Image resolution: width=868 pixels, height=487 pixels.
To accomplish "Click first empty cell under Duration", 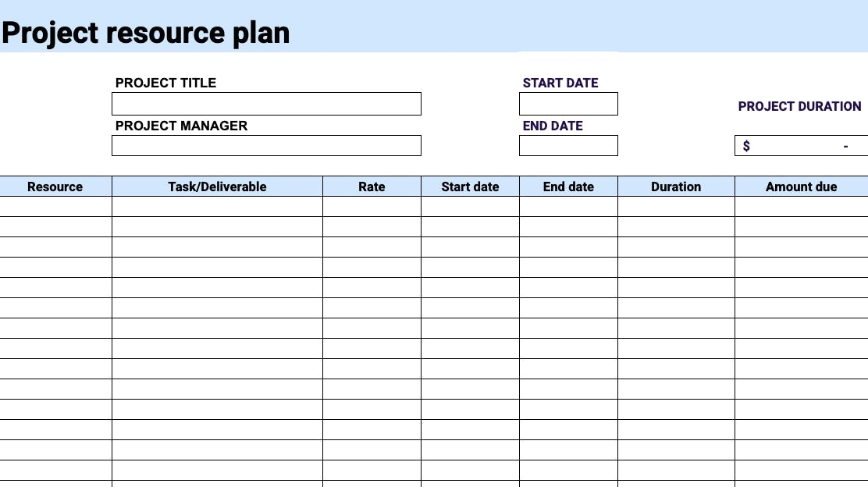I will pyautogui.click(x=676, y=206).
